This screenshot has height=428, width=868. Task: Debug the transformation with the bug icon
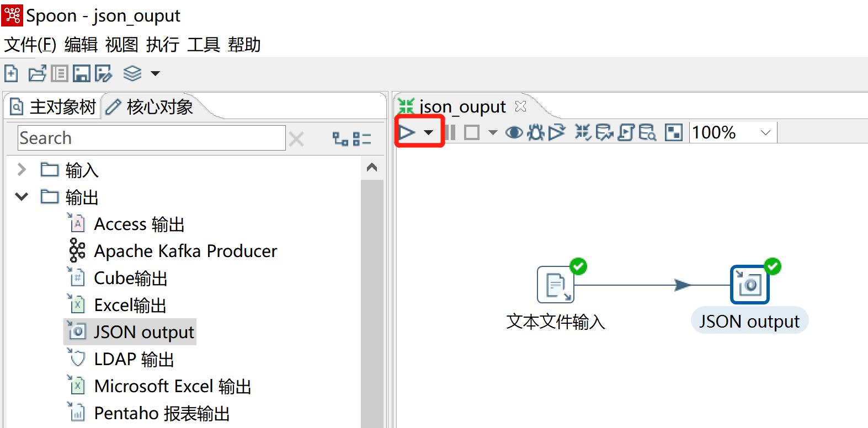[535, 132]
